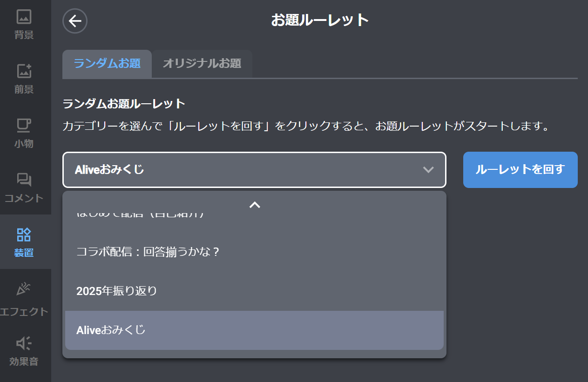Select the 小物 cup icon
This screenshot has height=382, width=588.
point(24,126)
